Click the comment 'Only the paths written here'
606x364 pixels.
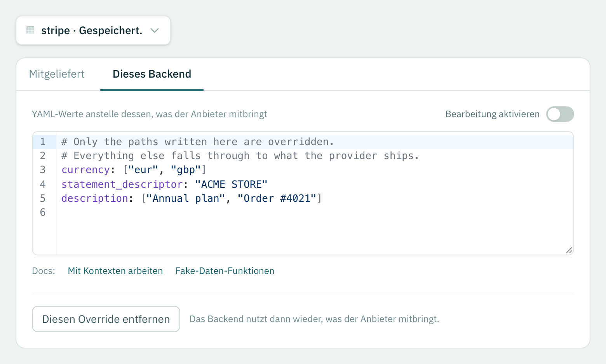[198, 142]
